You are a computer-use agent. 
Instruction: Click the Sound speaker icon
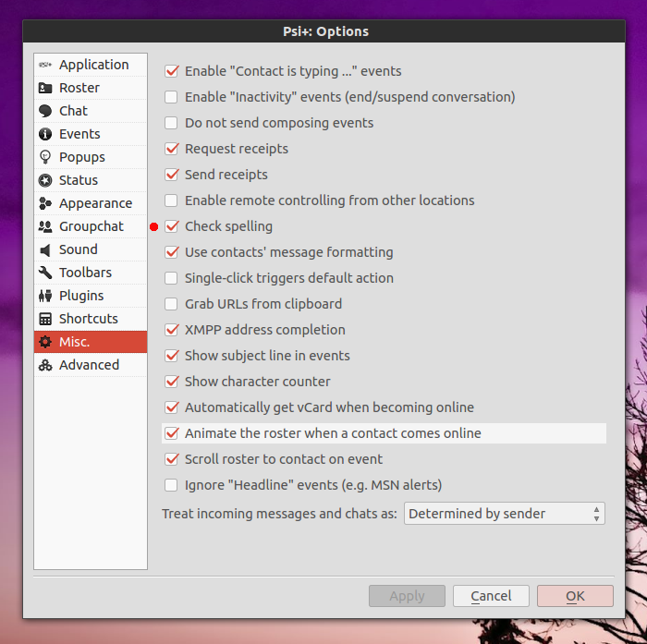point(45,249)
